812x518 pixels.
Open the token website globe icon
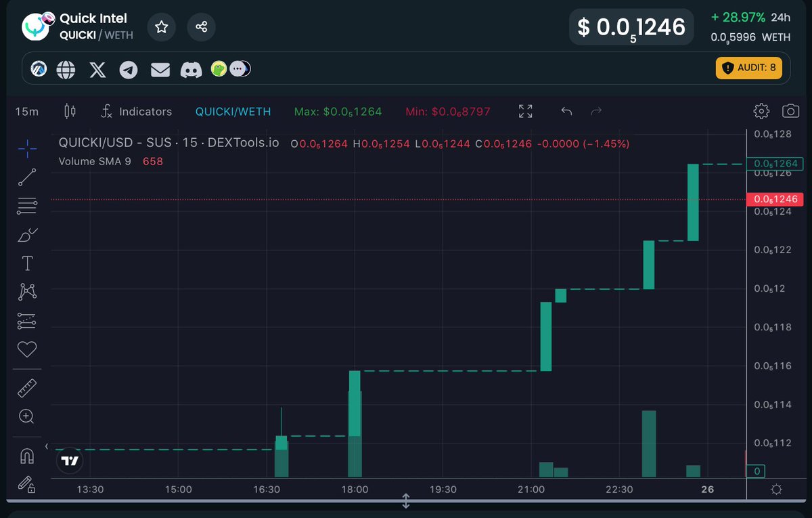(x=66, y=69)
